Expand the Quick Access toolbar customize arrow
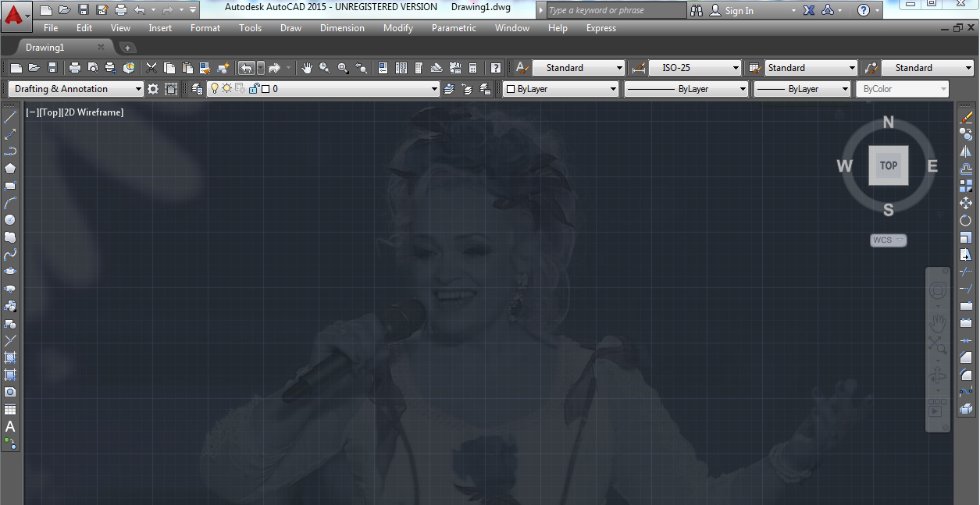Viewport: 980px width, 505px height. click(x=193, y=10)
